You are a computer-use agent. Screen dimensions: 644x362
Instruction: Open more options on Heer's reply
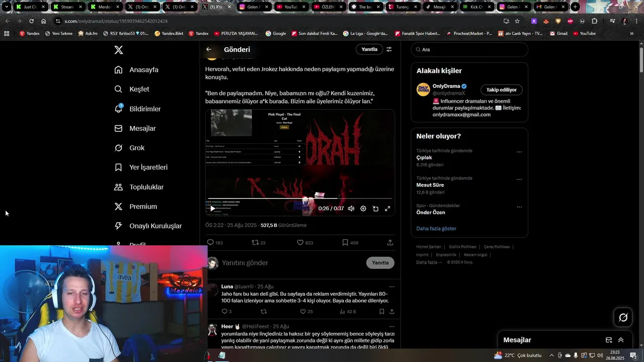click(x=391, y=326)
